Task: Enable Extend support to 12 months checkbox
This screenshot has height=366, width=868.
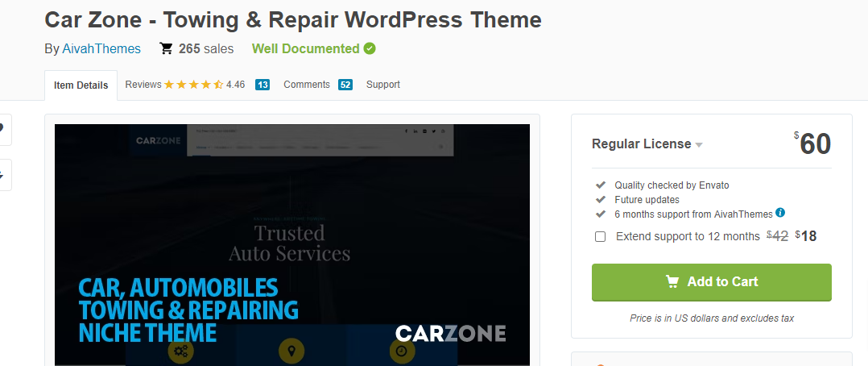Action: tap(600, 237)
